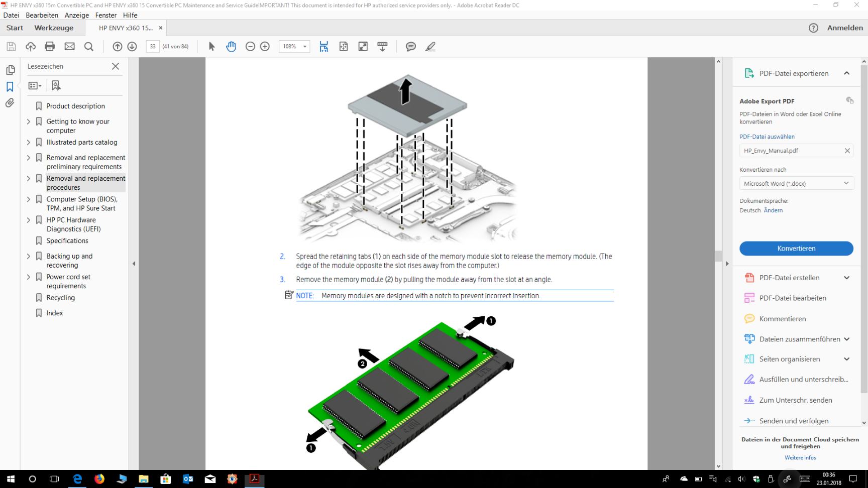Viewport: 868px width, 488px height.
Task: Expand the PDF-Datei erstellen tool
Action: (x=846, y=278)
